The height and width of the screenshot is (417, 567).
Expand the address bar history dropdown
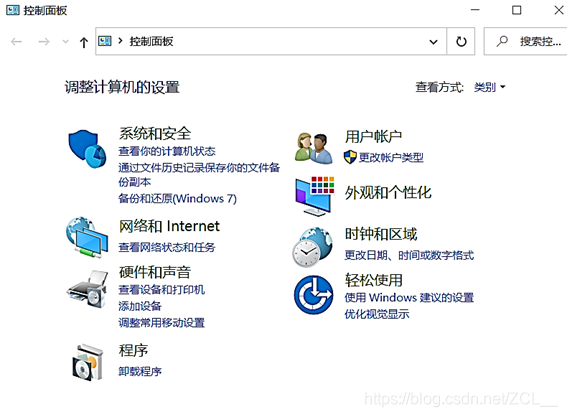(433, 42)
